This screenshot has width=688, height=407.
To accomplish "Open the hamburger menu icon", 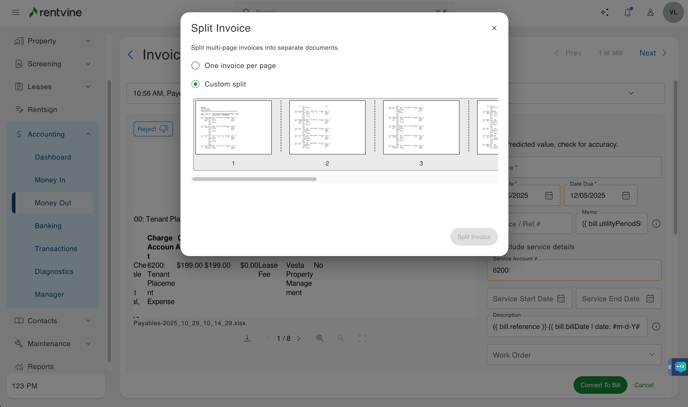I will click(x=15, y=13).
